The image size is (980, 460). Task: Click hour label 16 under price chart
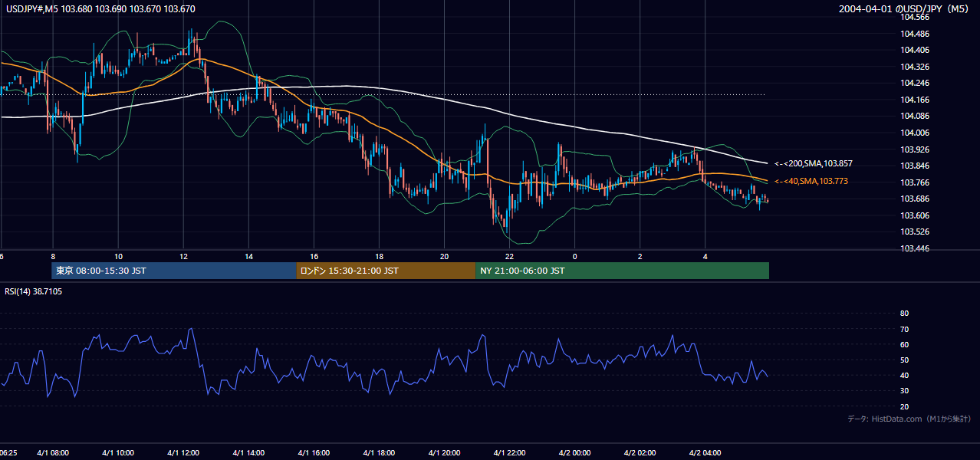pyautogui.click(x=314, y=256)
